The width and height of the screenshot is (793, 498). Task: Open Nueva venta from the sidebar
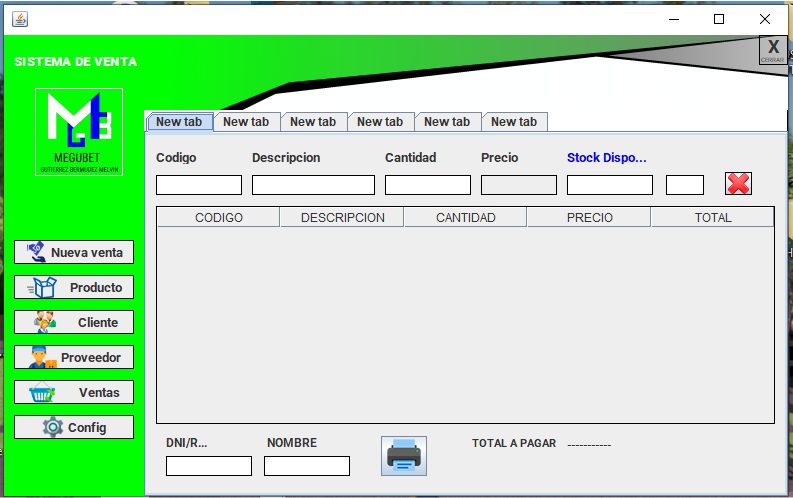(74, 252)
